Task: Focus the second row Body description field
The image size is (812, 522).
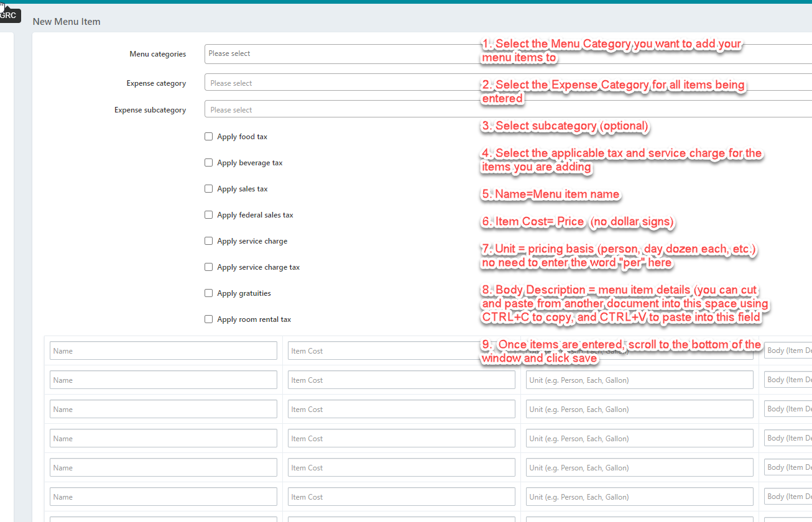Action: tap(788, 380)
